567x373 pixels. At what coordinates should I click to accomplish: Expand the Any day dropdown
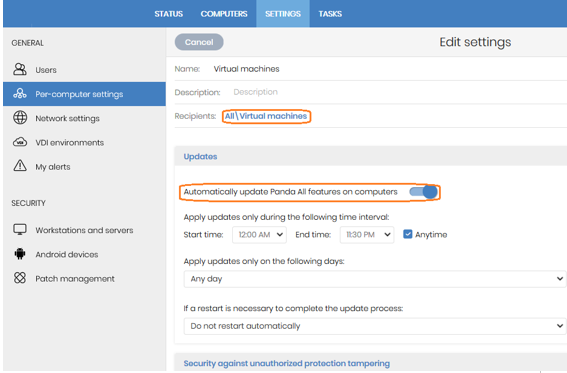(x=375, y=279)
